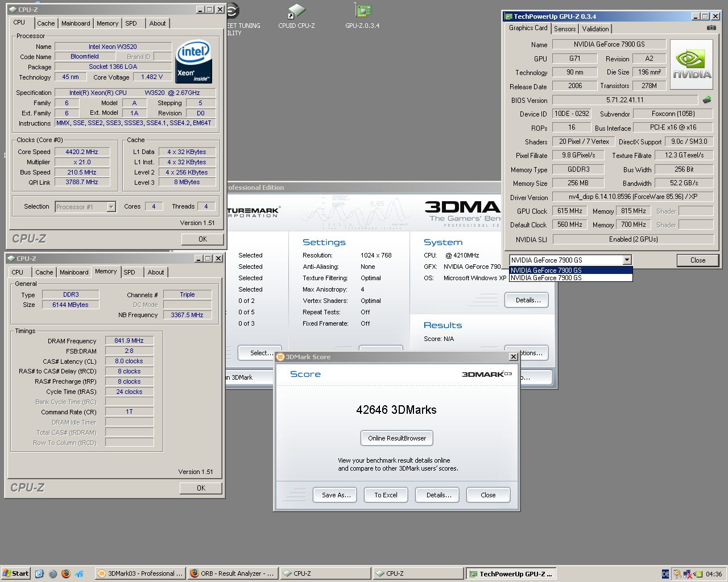The image size is (728, 582).
Task: Open GPU selection dropdown arrow in GPU-Z
Action: pos(627,260)
